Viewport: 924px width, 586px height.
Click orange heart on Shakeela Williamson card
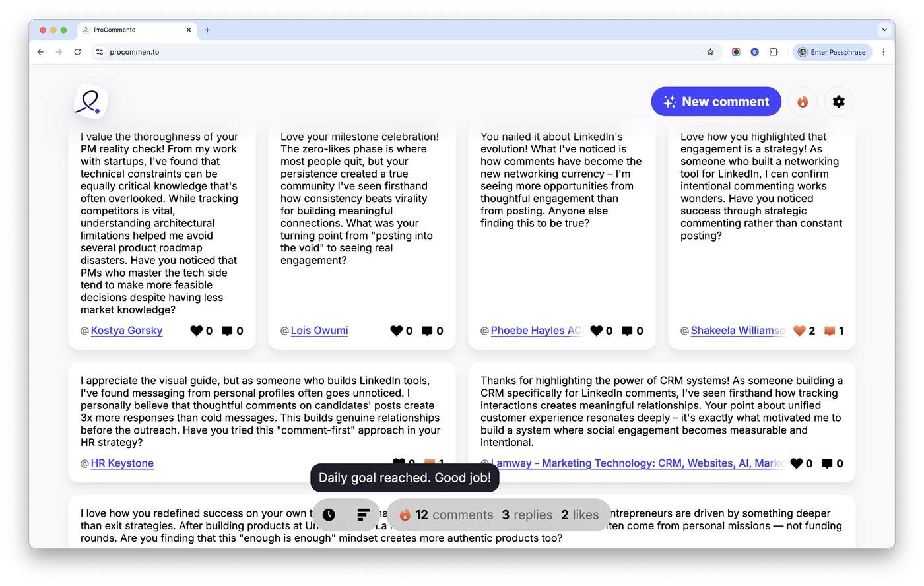click(x=799, y=331)
